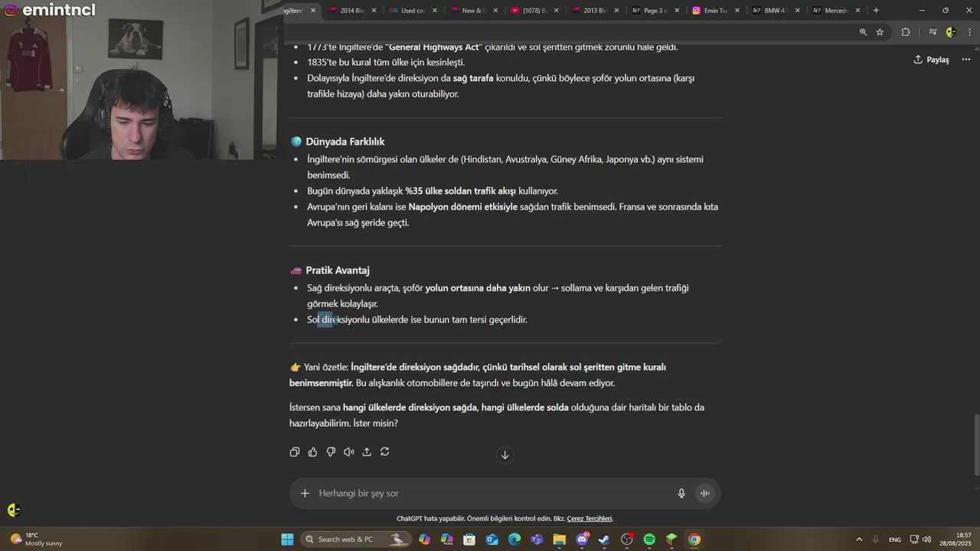Open OBS Studio from the taskbar
Image resolution: width=980 pixels, height=551 pixels.
(627, 540)
